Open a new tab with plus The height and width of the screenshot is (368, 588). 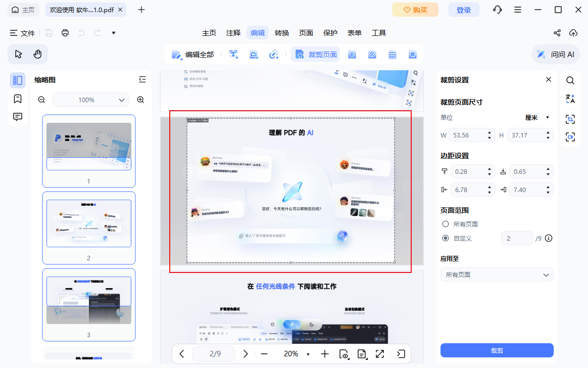coord(141,10)
